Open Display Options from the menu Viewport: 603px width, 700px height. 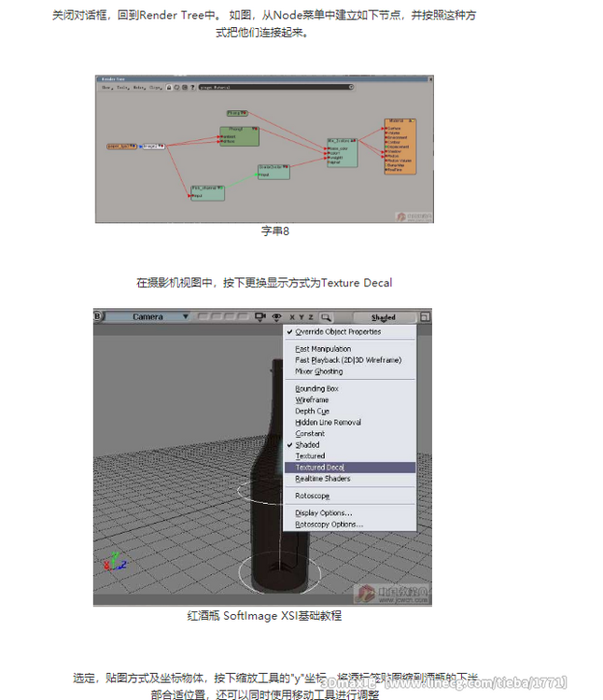[x=324, y=513]
